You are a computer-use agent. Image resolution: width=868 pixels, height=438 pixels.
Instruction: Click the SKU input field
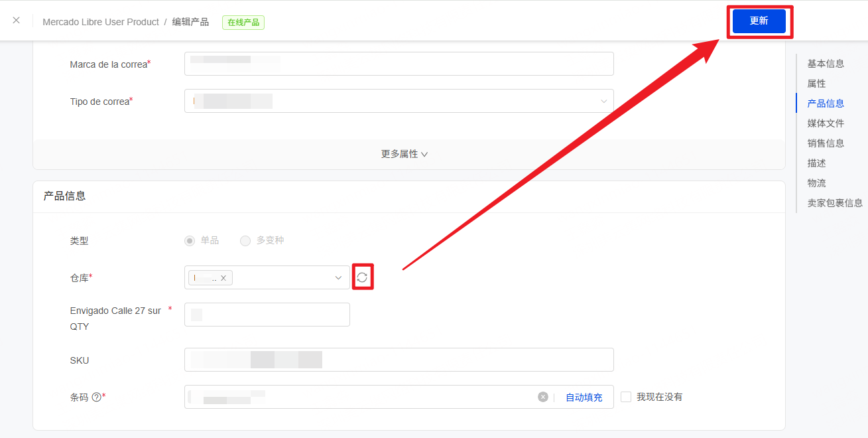click(399, 360)
